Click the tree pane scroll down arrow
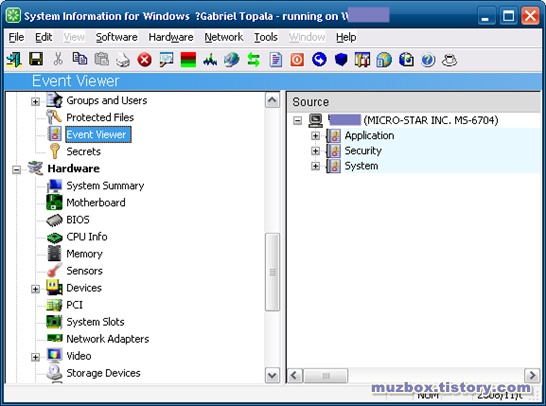546x406 pixels. [x=272, y=376]
